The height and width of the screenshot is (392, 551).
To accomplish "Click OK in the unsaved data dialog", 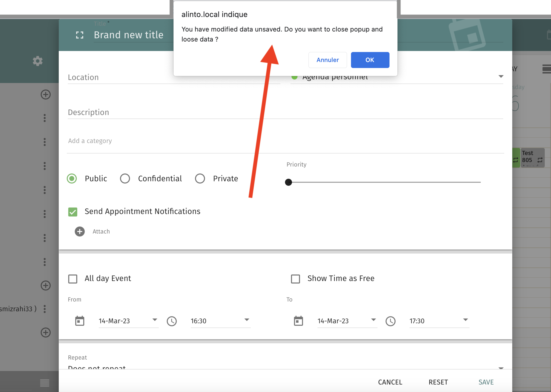I will pyautogui.click(x=370, y=60).
